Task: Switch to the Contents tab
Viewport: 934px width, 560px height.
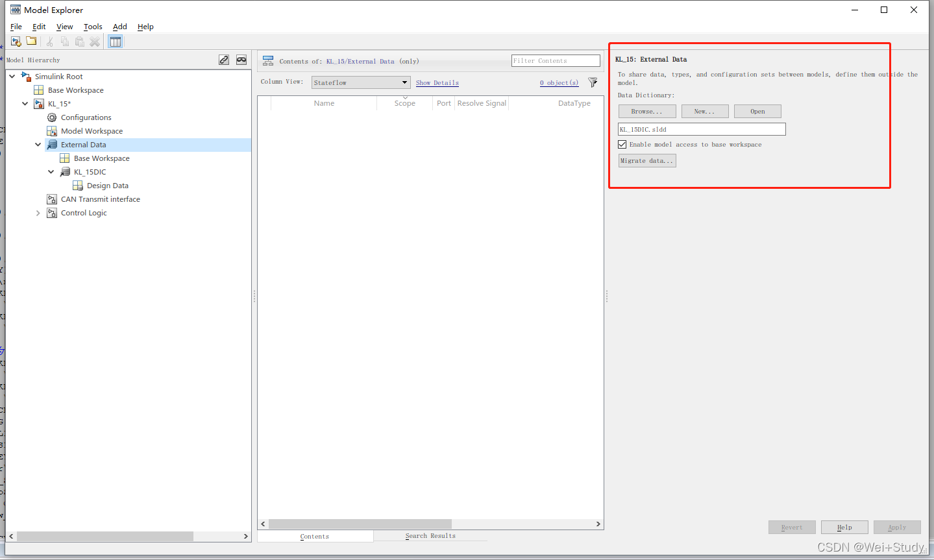Action: coord(315,536)
